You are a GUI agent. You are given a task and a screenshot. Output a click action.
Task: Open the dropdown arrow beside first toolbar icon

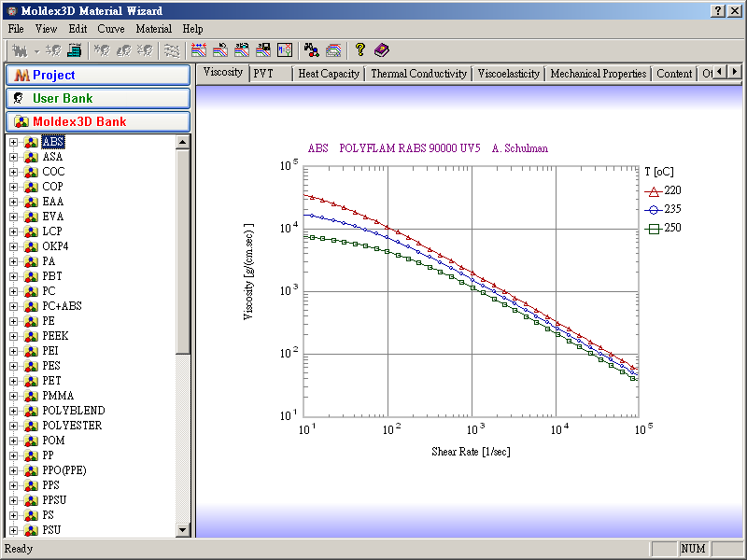tap(36, 51)
